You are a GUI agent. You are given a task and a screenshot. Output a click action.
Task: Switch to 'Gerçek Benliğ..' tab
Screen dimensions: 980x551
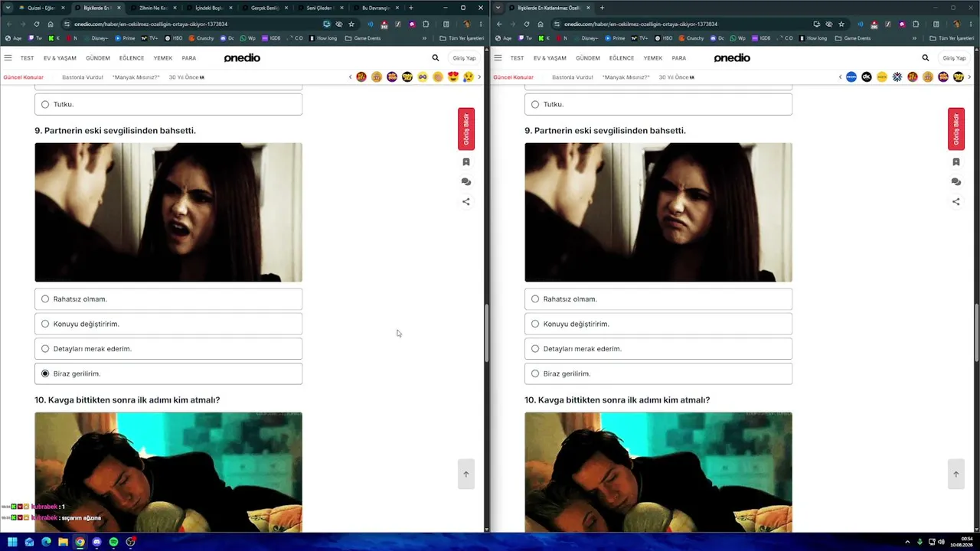coord(265,8)
